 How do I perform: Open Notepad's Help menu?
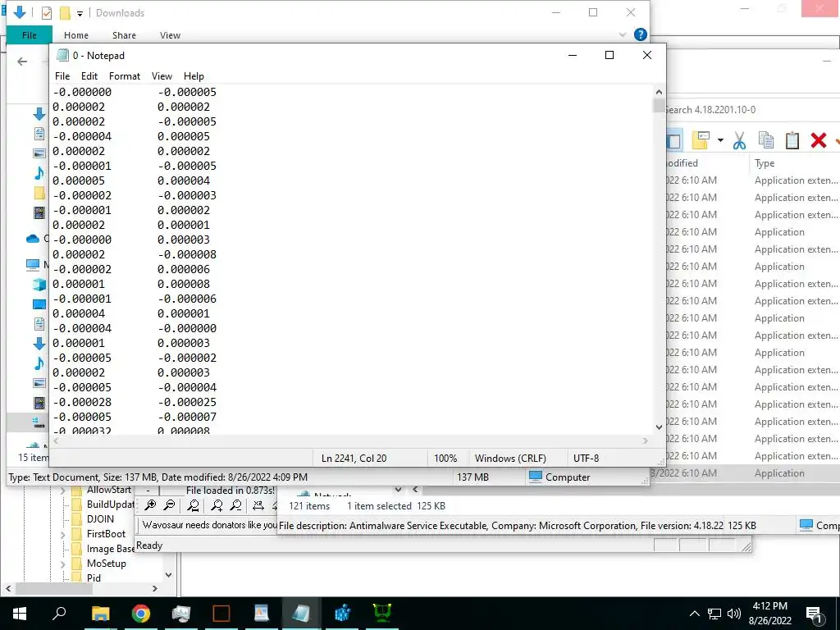coord(194,76)
